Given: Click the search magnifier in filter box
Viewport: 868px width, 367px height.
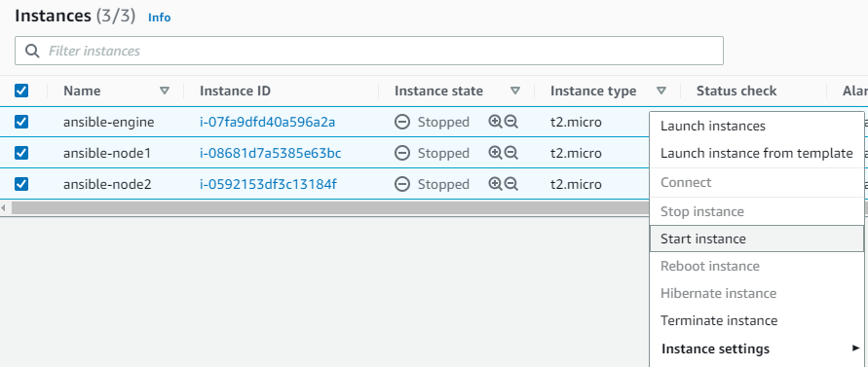Looking at the screenshot, I should click(33, 51).
